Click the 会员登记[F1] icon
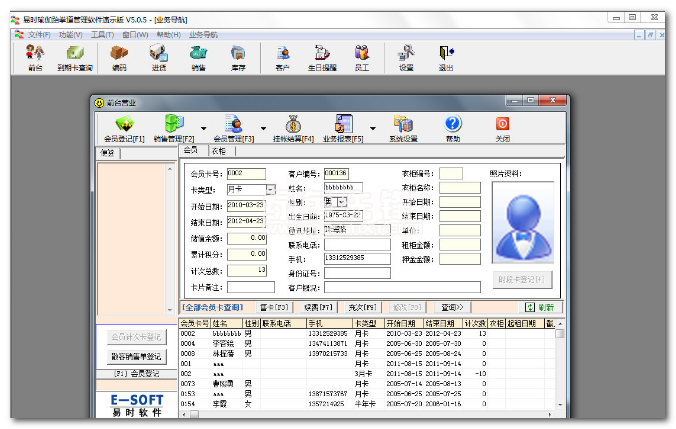 tap(124, 128)
